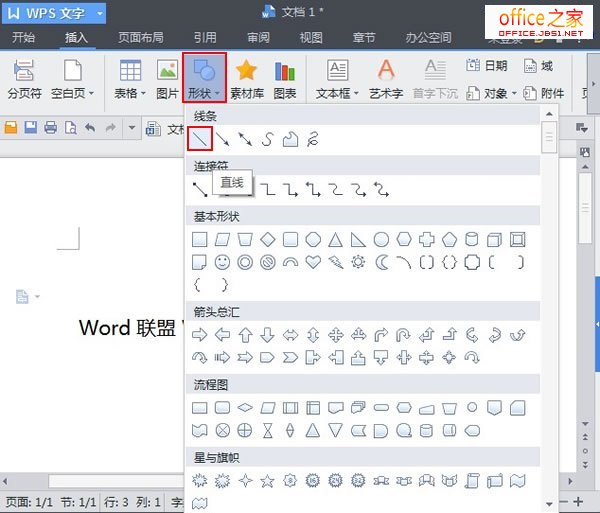Screen dimensions: 600x513
Task: Select the five-point star shape
Action: pos(267,480)
